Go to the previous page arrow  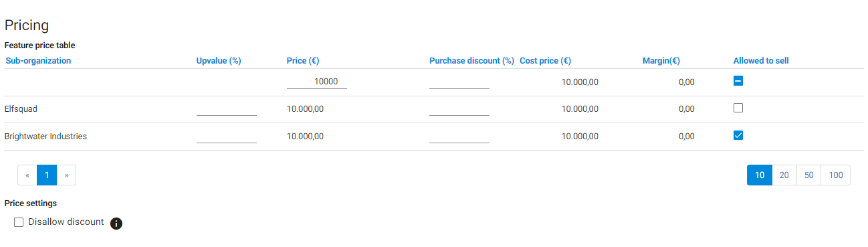point(27,175)
